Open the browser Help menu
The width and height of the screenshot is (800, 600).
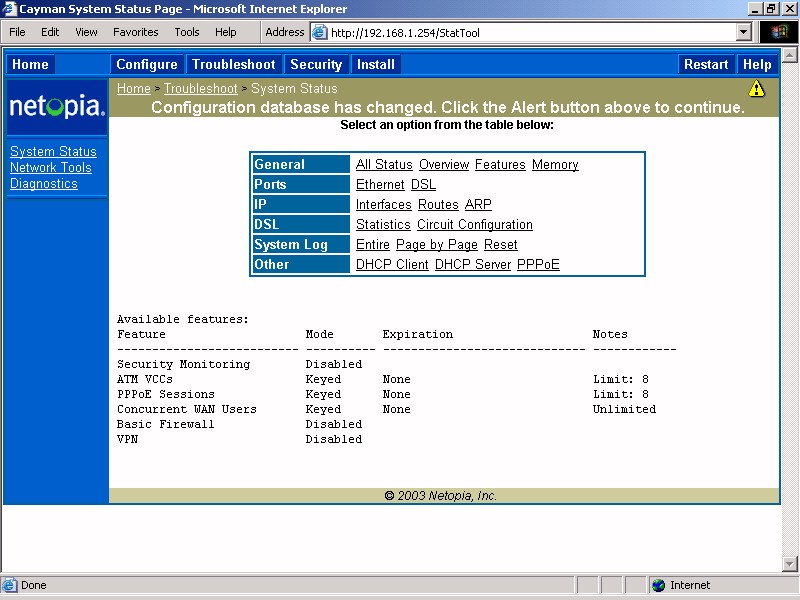point(226,32)
